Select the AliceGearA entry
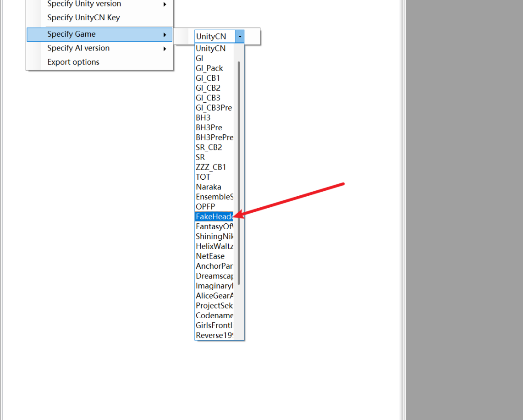 214,296
